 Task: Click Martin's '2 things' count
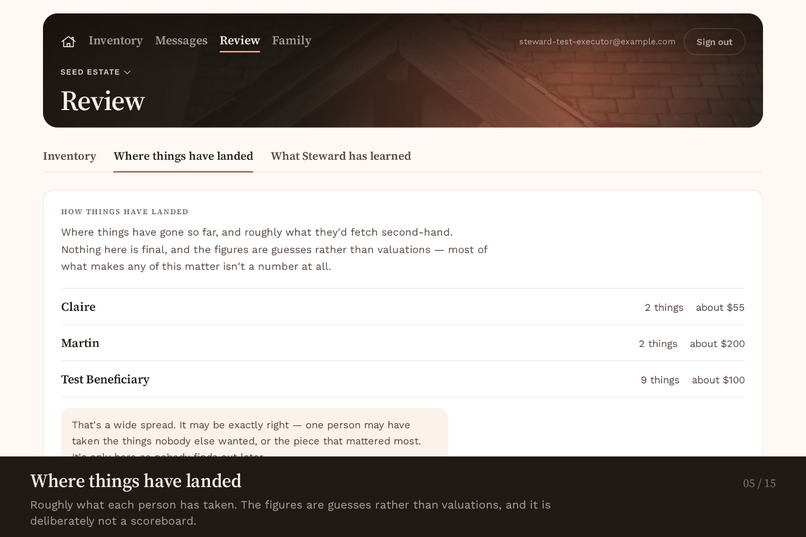click(658, 344)
